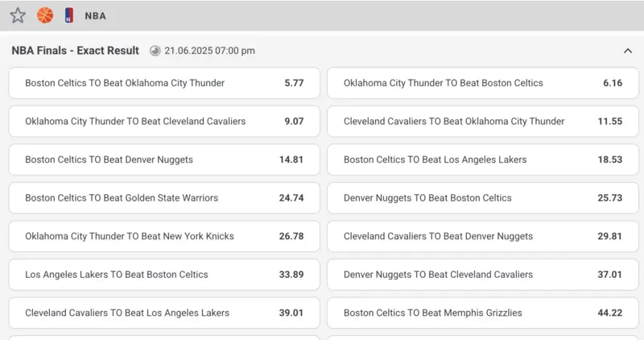Click the NBA league logo icon
The width and height of the screenshot is (644, 340).
[x=69, y=15]
